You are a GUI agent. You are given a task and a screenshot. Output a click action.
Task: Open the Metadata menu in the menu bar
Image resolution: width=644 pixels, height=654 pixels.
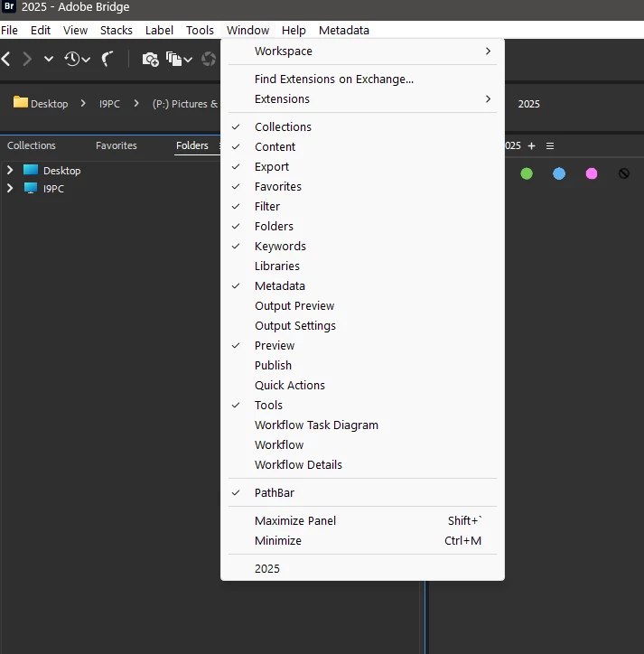[344, 31]
